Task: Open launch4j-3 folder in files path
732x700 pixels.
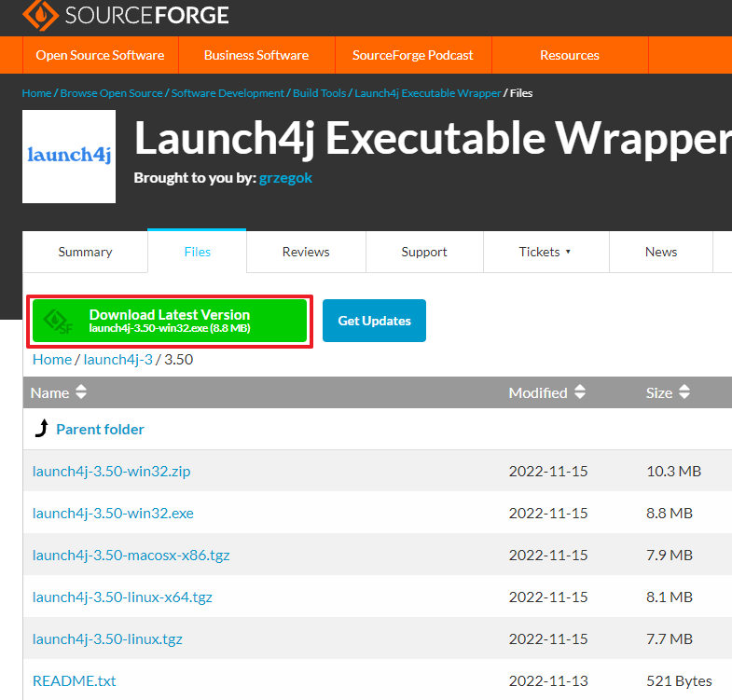Action: click(x=118, y=360)
